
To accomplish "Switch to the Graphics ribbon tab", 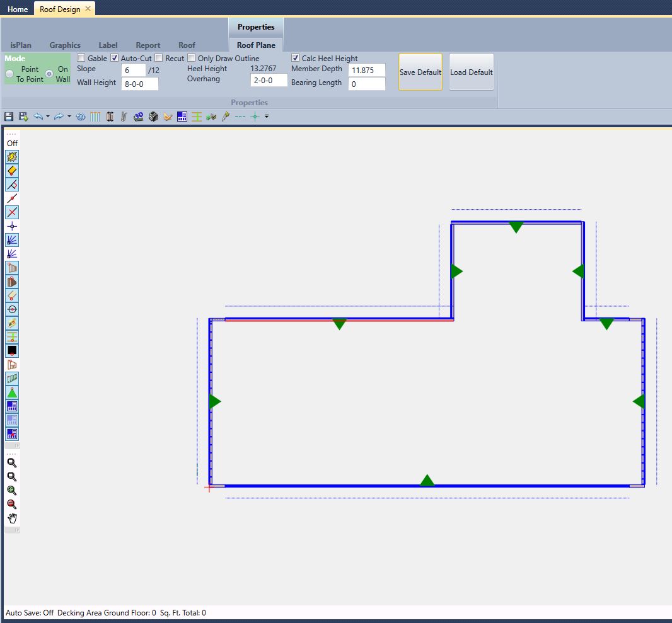I will coord(65,45).
